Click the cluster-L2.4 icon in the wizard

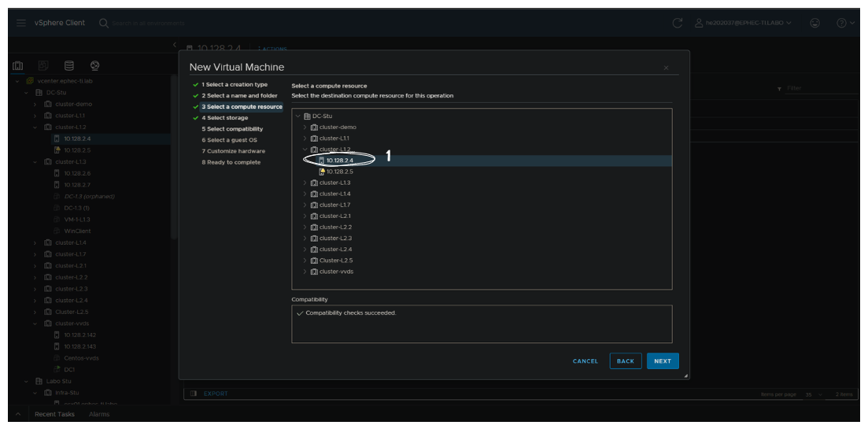pos(314,249)
